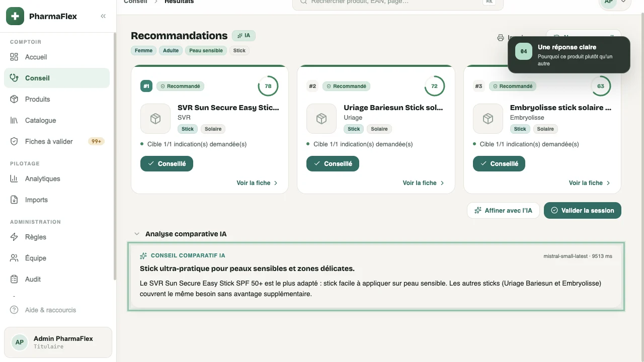The width and height of the screenshot is (644, 362).
Task: Open Accueil via its dashboard icon
Action: point(14,57)
